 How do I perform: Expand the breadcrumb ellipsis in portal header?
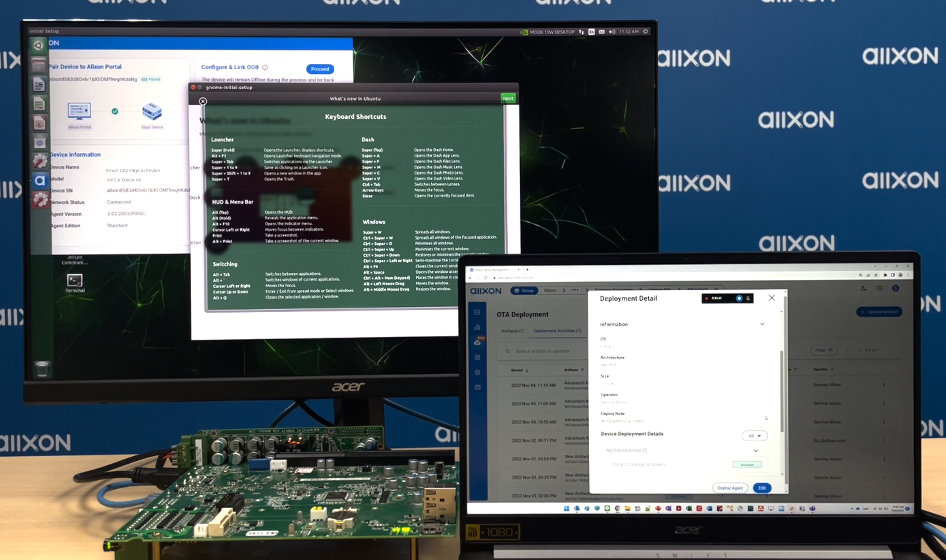pos(575,290)
